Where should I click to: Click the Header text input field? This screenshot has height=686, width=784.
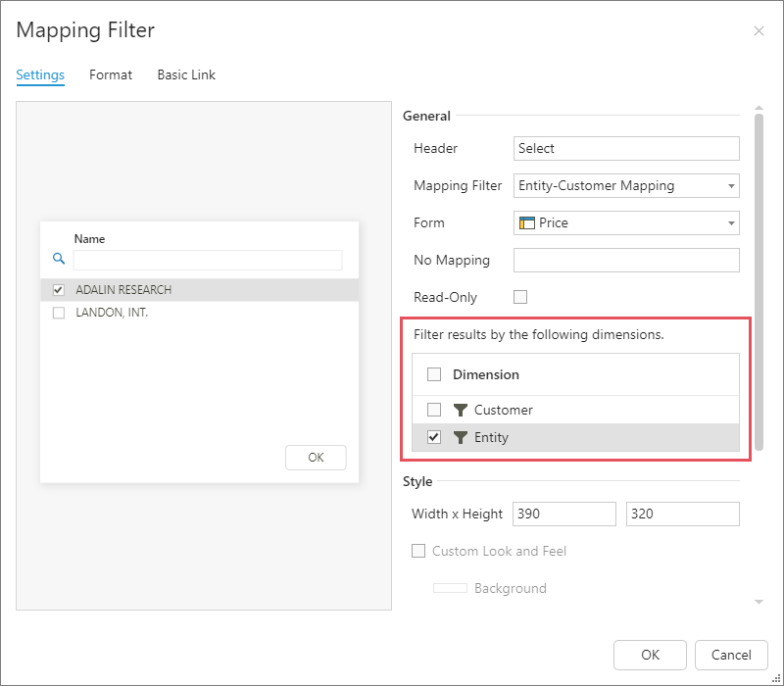pyautogui.click(x=625, y=148)
